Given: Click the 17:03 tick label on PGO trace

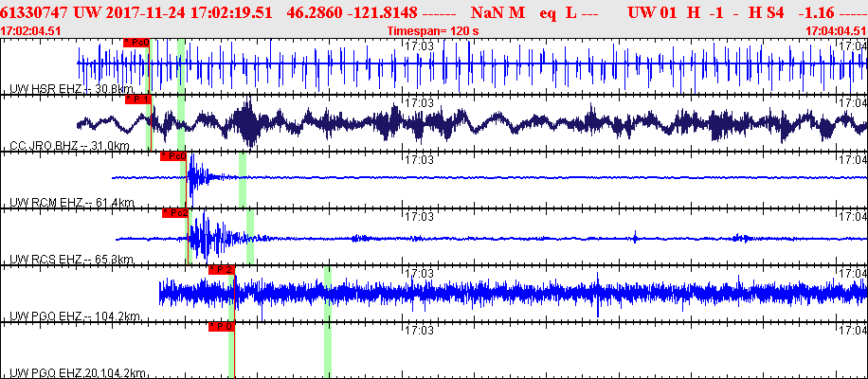Looking at the screenshot, I should [x=419, y=273].
